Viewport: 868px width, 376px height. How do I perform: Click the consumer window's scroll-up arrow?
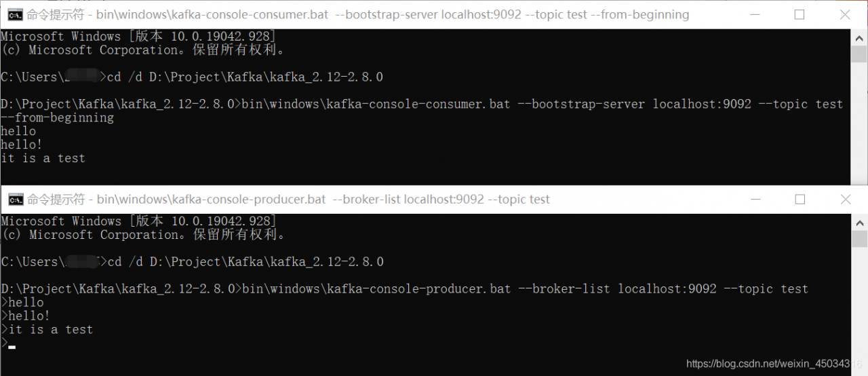(859, 37)
